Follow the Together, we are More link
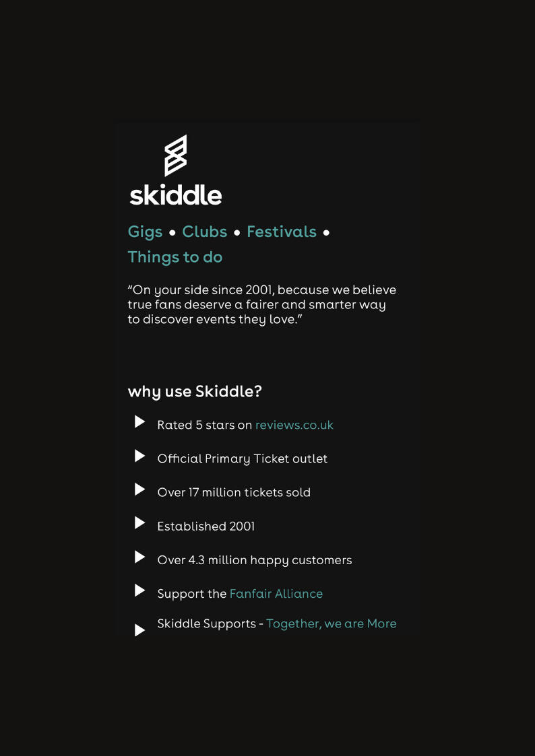Viewport: 535px width, 756px height. click(332, 624)
